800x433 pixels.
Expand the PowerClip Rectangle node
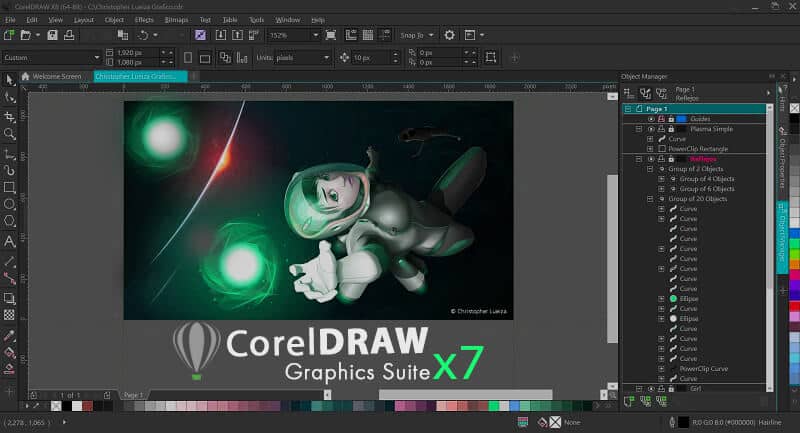(650, 149)
